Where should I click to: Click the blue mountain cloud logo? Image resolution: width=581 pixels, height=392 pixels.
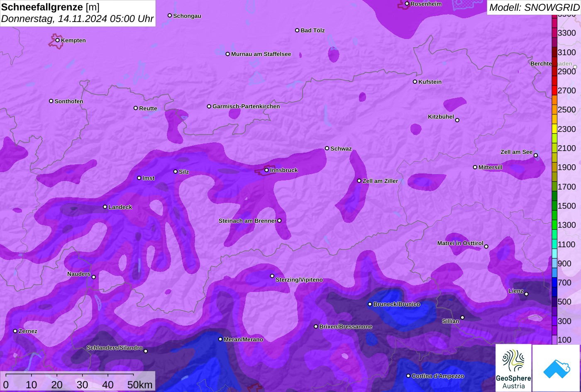556,368
